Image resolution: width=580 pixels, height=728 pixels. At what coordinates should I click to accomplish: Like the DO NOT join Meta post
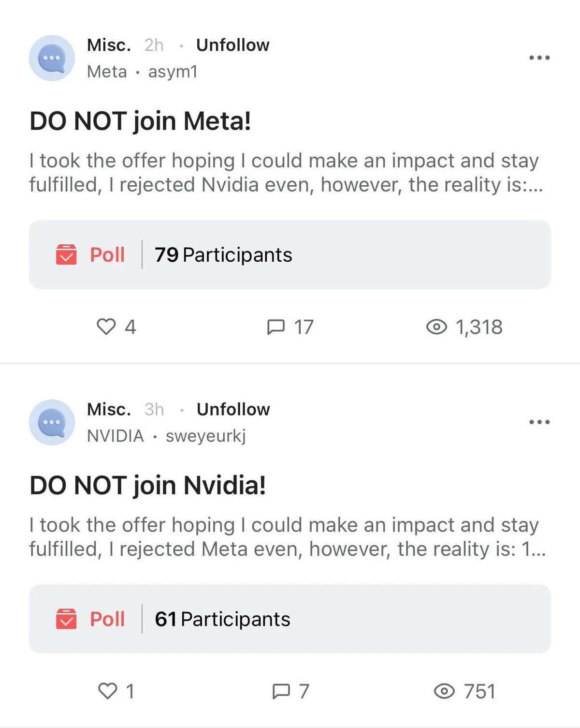pos(106,327)
